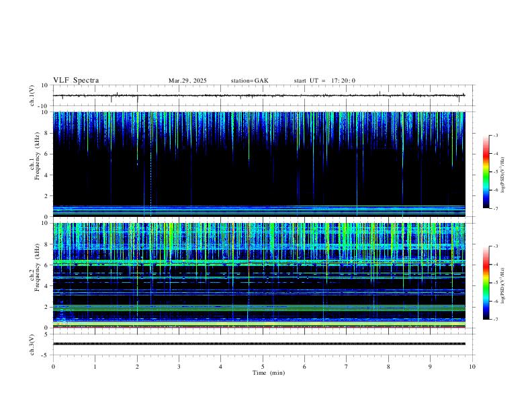
Task: Click time axis tick label '3'
Action: pyautogui.click(x=179, y=367)
